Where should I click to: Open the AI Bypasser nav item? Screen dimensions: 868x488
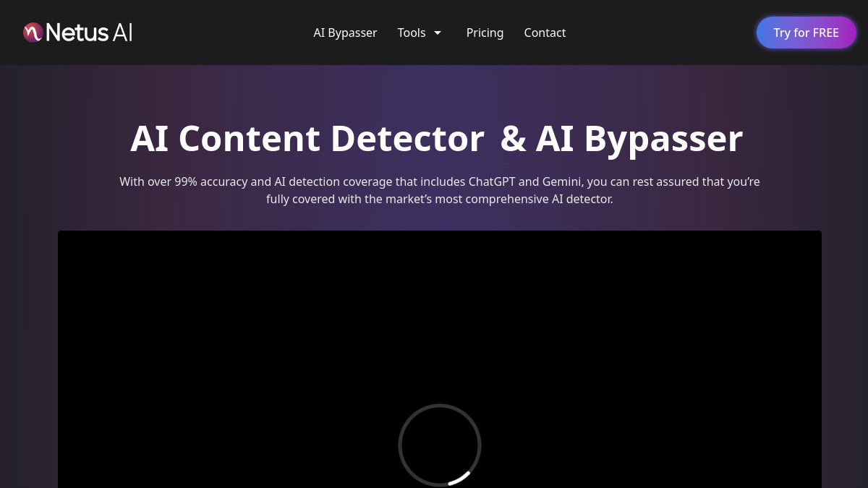[345, 33]
